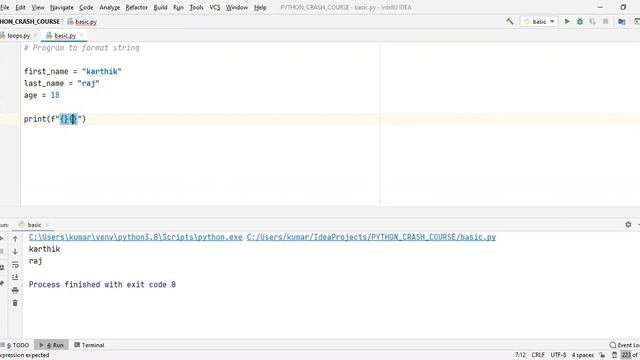Open the View menu

point(38,7)
